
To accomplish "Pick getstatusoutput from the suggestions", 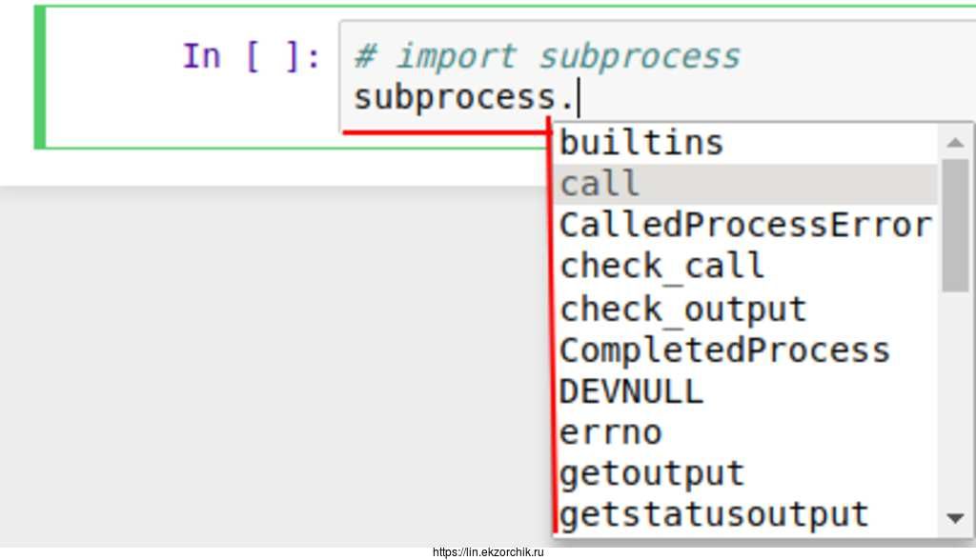I will [x=713, y=514].
